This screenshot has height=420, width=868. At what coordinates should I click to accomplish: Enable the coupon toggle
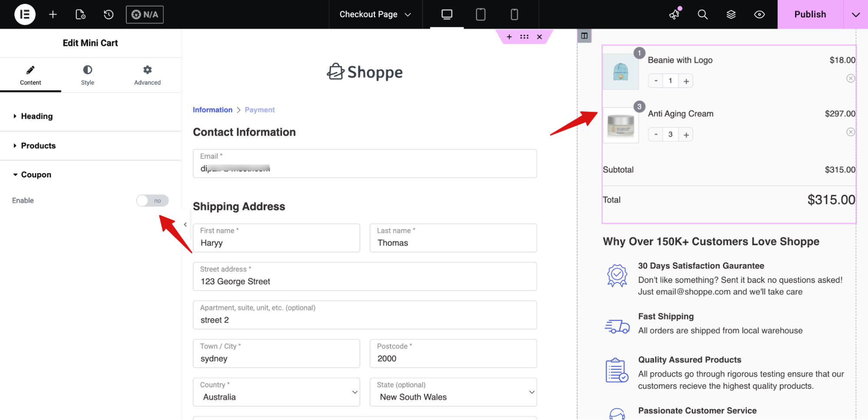point(152,200)
